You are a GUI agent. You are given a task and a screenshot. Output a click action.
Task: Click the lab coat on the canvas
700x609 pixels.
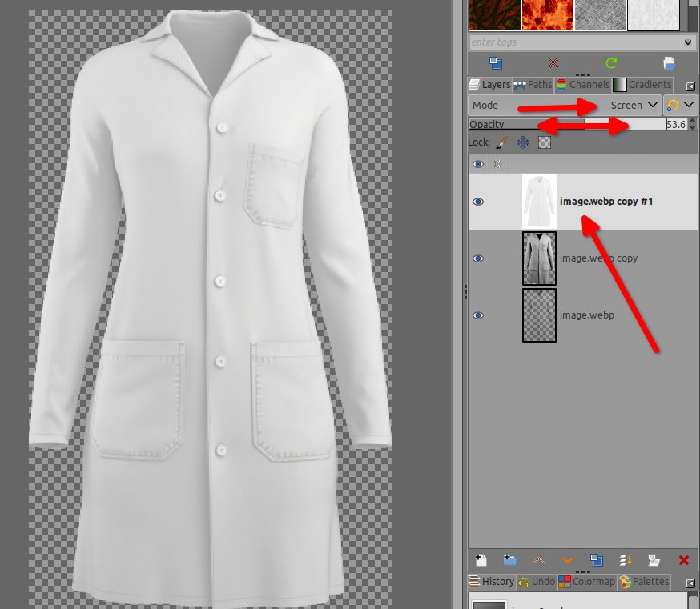210,308
